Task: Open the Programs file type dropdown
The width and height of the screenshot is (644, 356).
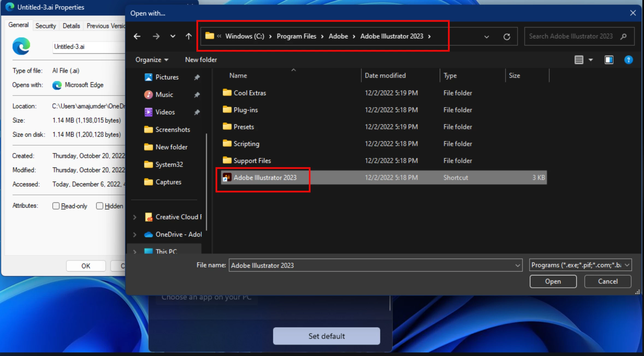Action: pyautogui.click(x=580, y=265)
